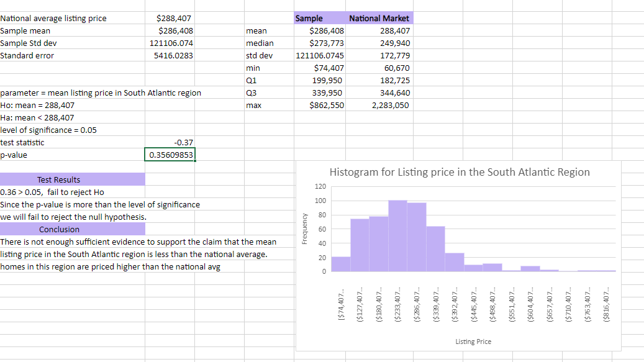Click the 'Sample Std dev' label cell
The image size is (644, 362).
point(72,43)
